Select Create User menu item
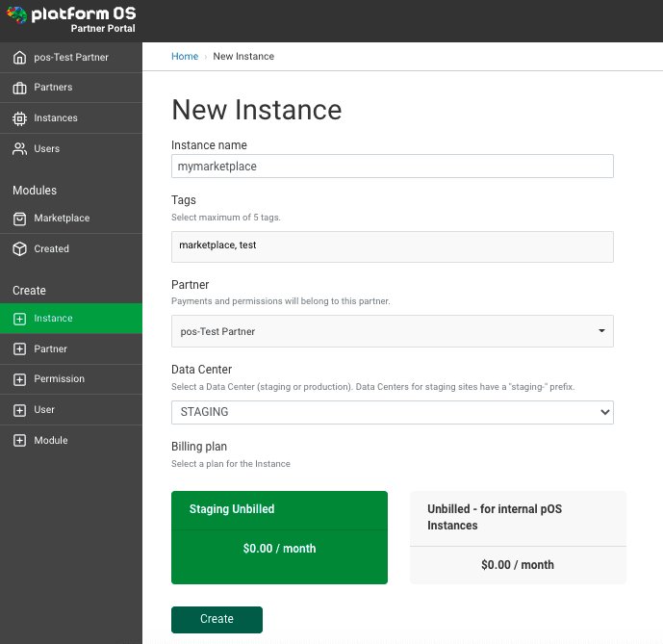Screen dimensions: 663x644 coord(71,410)
